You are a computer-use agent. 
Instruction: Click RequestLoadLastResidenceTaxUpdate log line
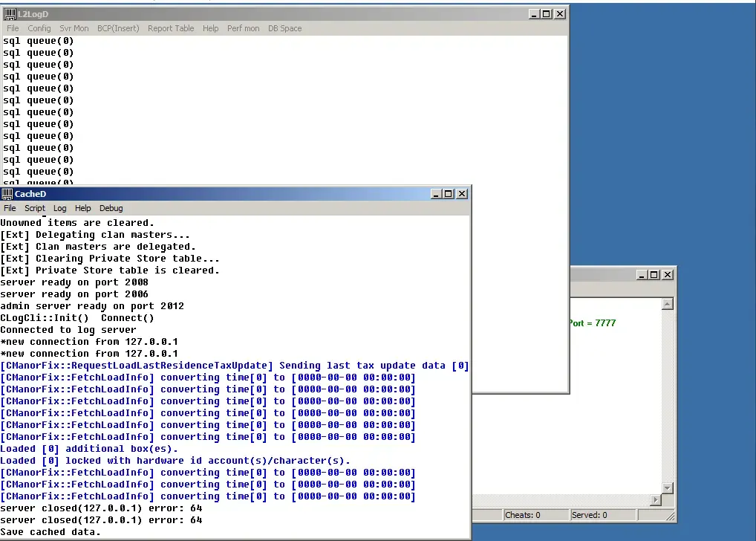pos(235,366)
